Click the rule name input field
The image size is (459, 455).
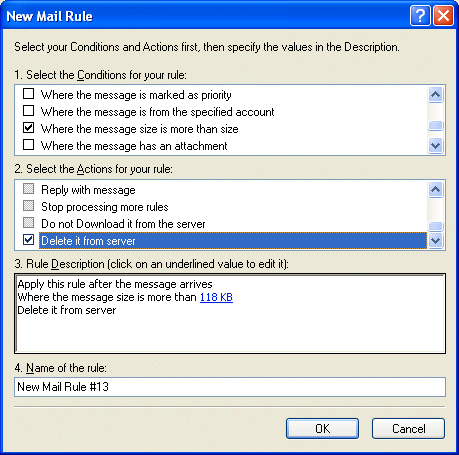[x=230, y=387]
